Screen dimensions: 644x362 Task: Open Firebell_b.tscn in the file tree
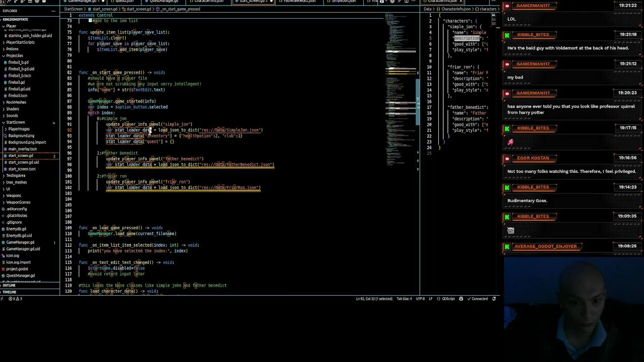(19, 75)
